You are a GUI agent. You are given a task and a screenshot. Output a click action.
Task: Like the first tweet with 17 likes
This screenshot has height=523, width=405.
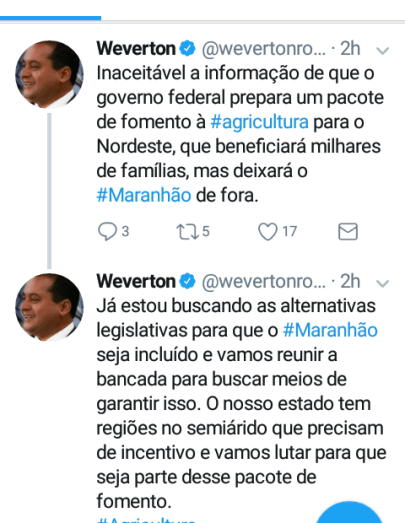tap(268, 231)
